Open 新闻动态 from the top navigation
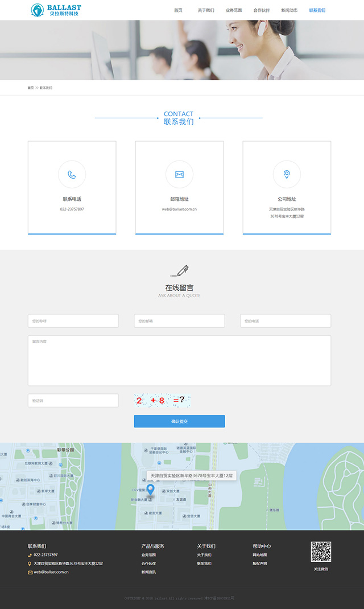 click(x=289, y=10)
